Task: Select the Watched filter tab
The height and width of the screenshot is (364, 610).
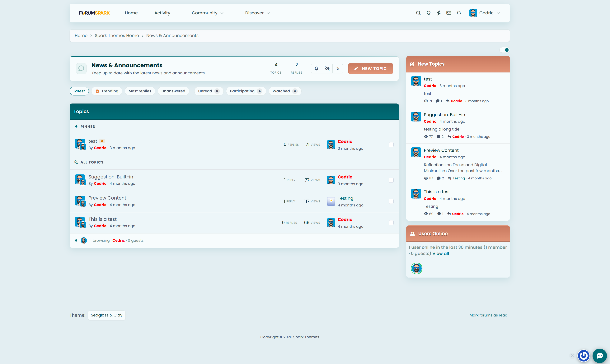Action: tap(285, 91)
